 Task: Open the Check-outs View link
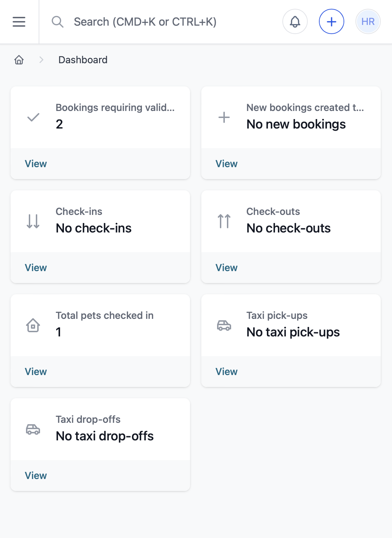(227, 268)
